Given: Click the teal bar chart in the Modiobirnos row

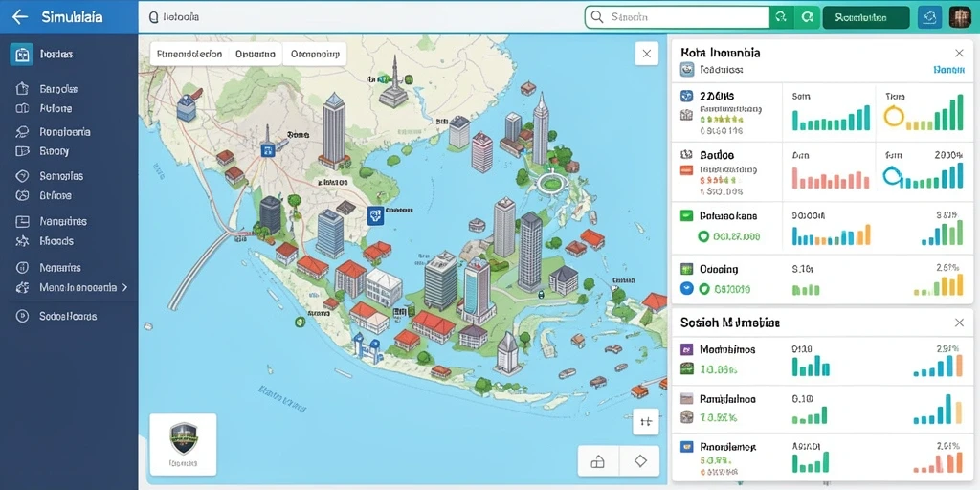Looking at the screenshot, I should point(811,366).
